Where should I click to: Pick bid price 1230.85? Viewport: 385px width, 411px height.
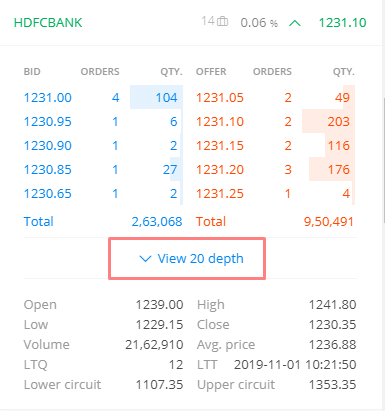click(x=48, y=170)
